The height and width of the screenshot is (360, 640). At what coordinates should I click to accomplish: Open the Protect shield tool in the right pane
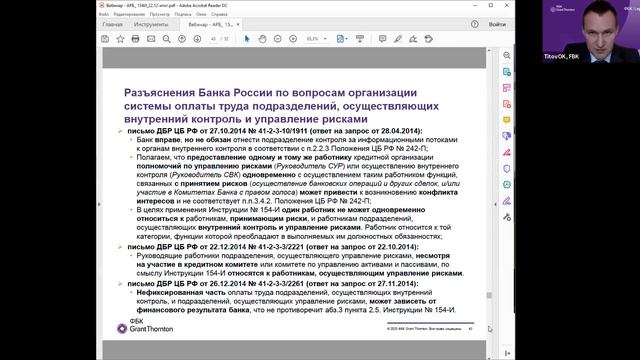507,168
